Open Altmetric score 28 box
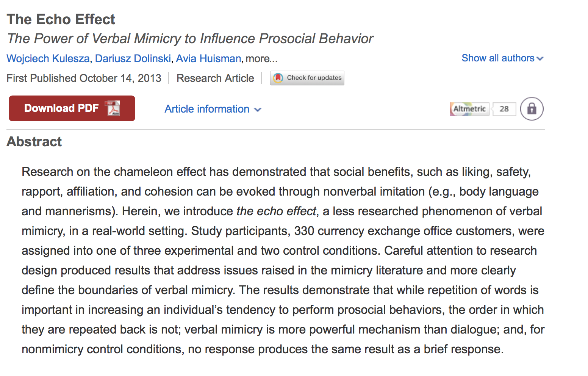 click(504, 109)
